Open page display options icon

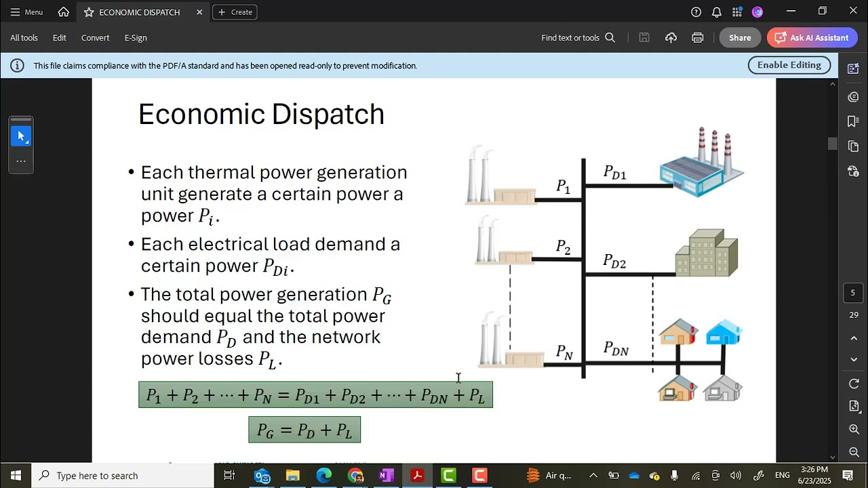[x=854, y=406]
